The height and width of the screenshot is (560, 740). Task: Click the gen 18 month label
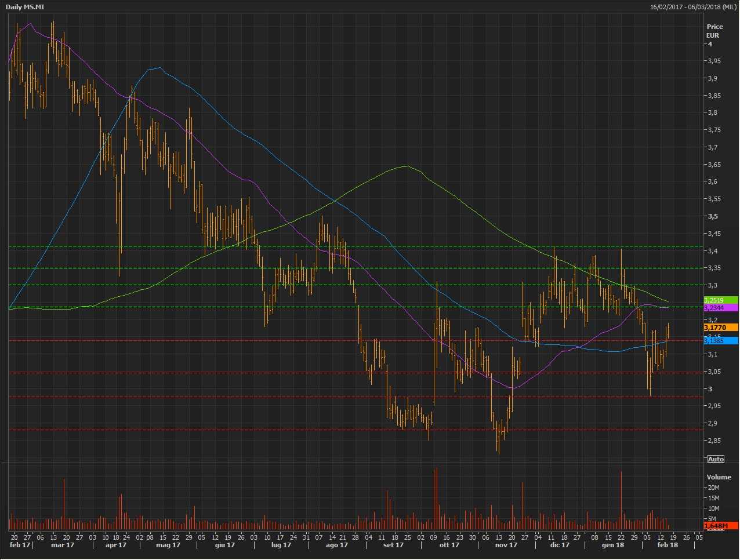click(x=613, y=545)
